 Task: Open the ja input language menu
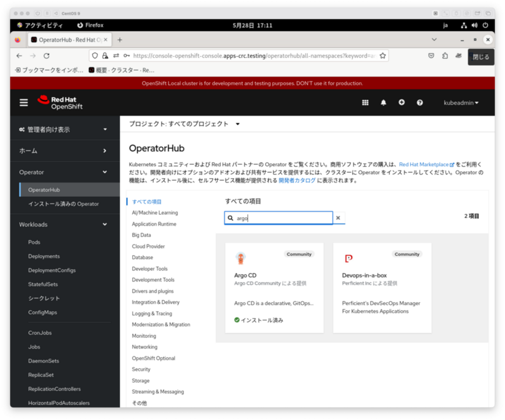(446, 25)
